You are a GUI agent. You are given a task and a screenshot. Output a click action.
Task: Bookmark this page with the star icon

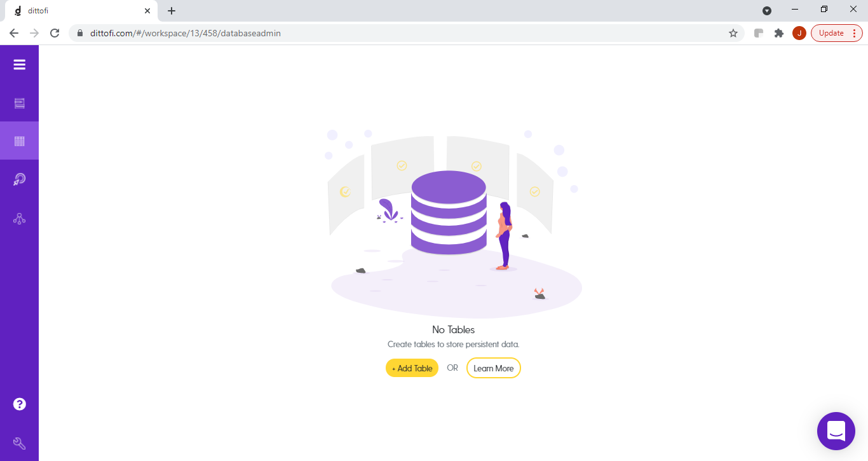coord(733,33)
